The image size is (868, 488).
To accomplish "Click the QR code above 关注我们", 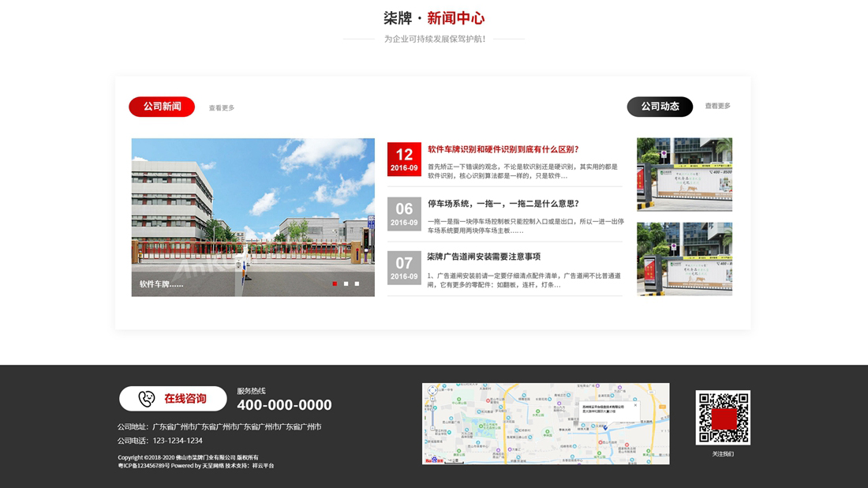I will click(x=723, y=418).
